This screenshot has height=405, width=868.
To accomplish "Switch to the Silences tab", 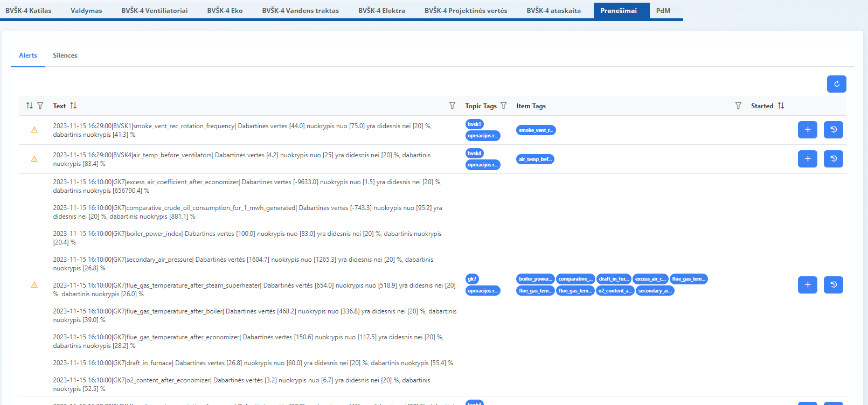I will click(x=65, y=55).
